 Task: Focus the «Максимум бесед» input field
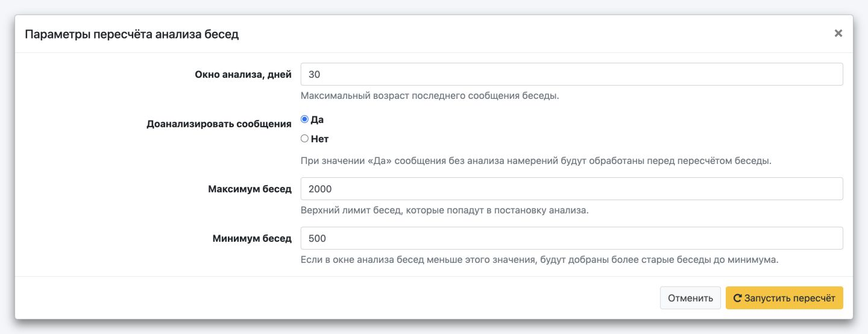(x=571, y=189)
